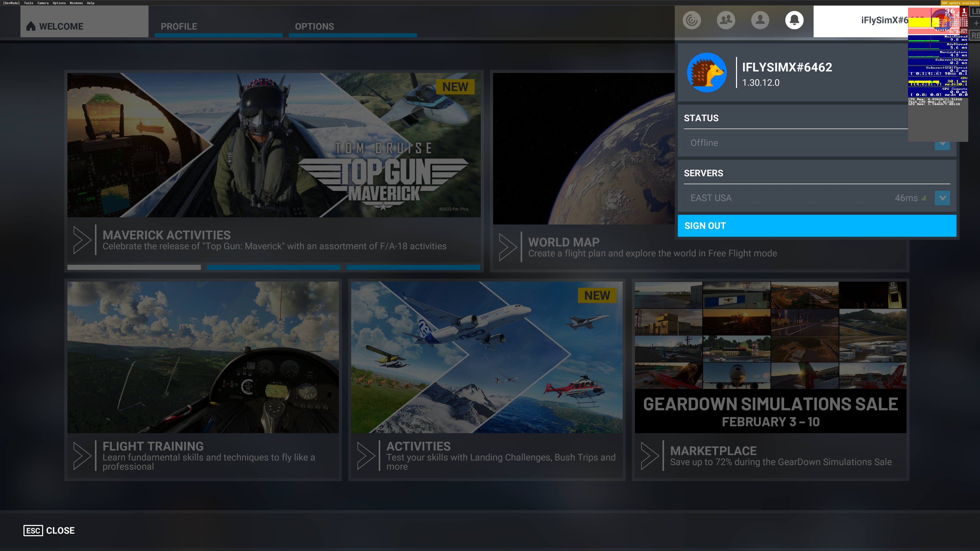Image resolution: width=980 pixels, height=551 pixels.
Task: Open the Options menu in the dev bar
Action: pos(59,3)
